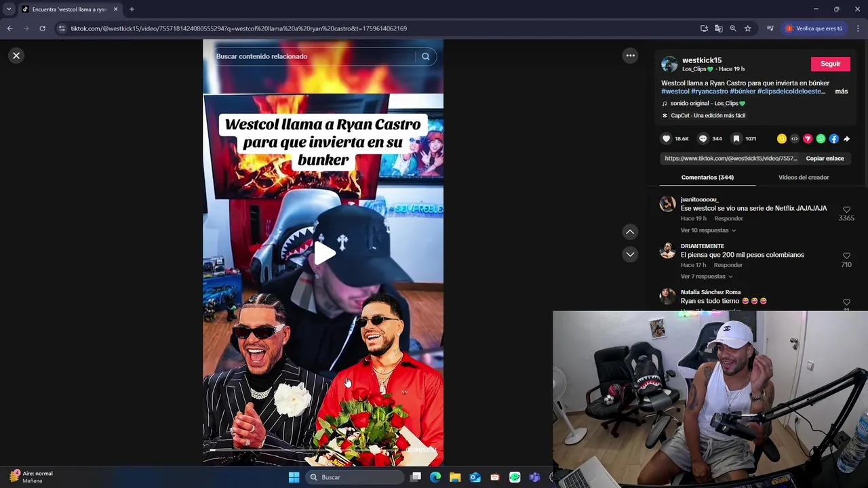Screen dimensions: 868x488
Task: Go to next video with down arrow
Action: click(x=630, y=254)
